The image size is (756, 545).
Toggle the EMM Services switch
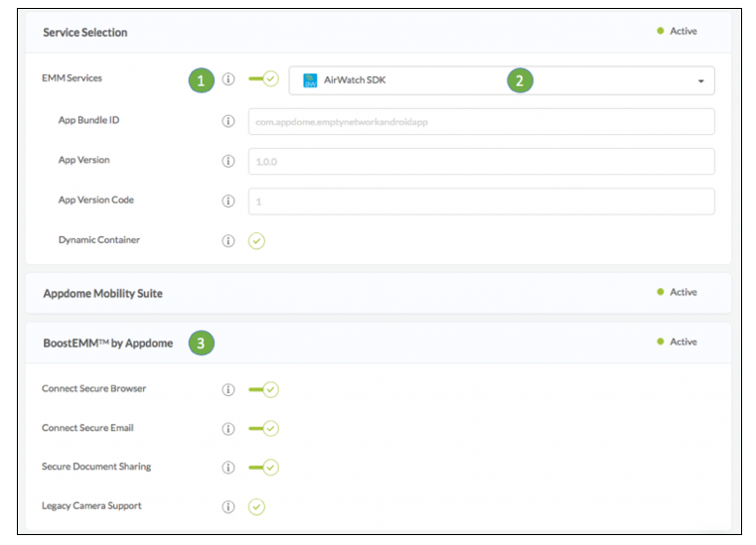(x=264, y=79)
